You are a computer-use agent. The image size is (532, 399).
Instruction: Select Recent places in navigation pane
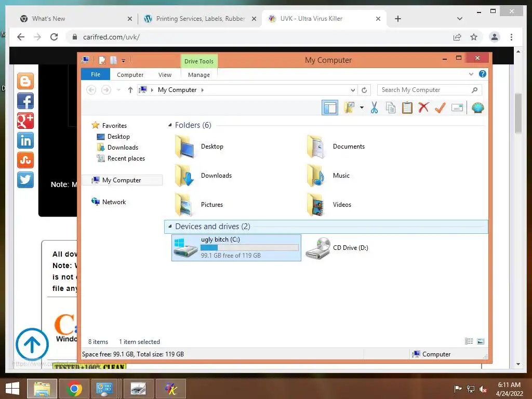pyautogui.click(x=126, y=158)
